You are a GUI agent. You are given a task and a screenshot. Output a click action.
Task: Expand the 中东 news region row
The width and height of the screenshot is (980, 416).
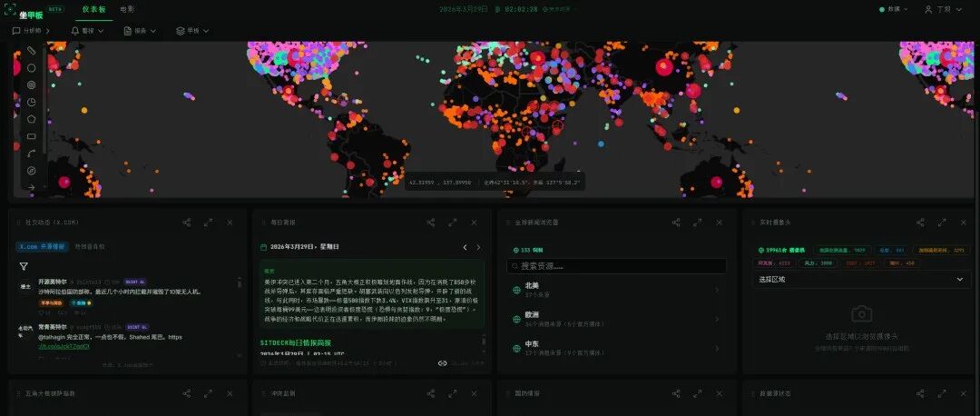pos(617,348)
